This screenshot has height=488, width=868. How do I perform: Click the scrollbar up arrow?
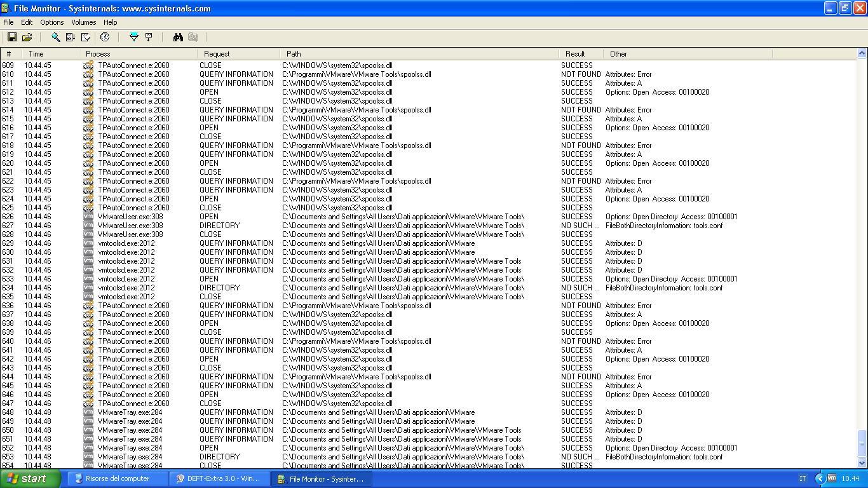tap(862, 54)
